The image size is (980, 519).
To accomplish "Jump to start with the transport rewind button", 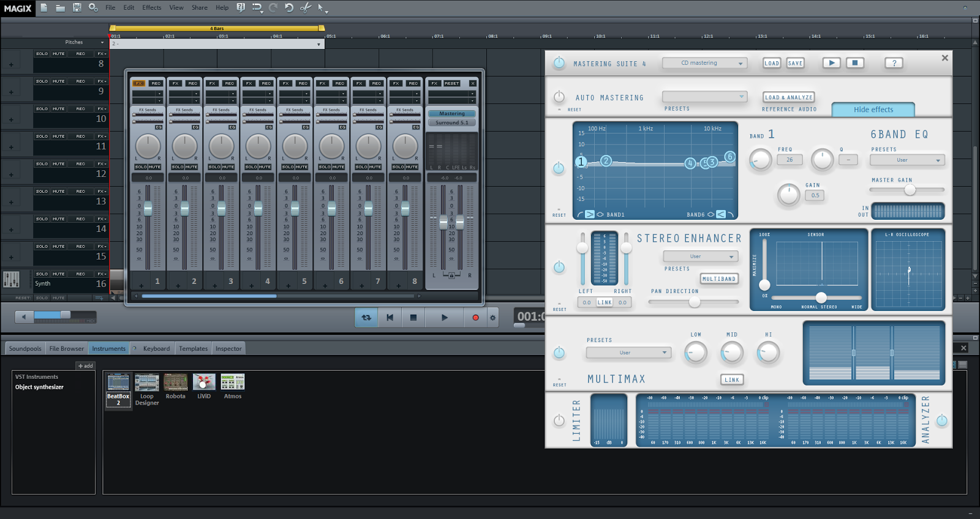I will tap(390, 318).
